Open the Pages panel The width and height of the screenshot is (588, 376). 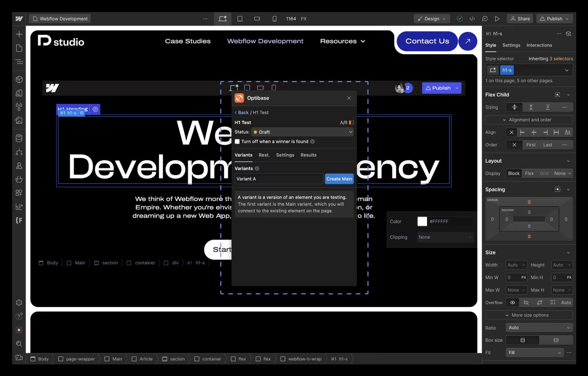pyautogui.click(x=19, y=48)
